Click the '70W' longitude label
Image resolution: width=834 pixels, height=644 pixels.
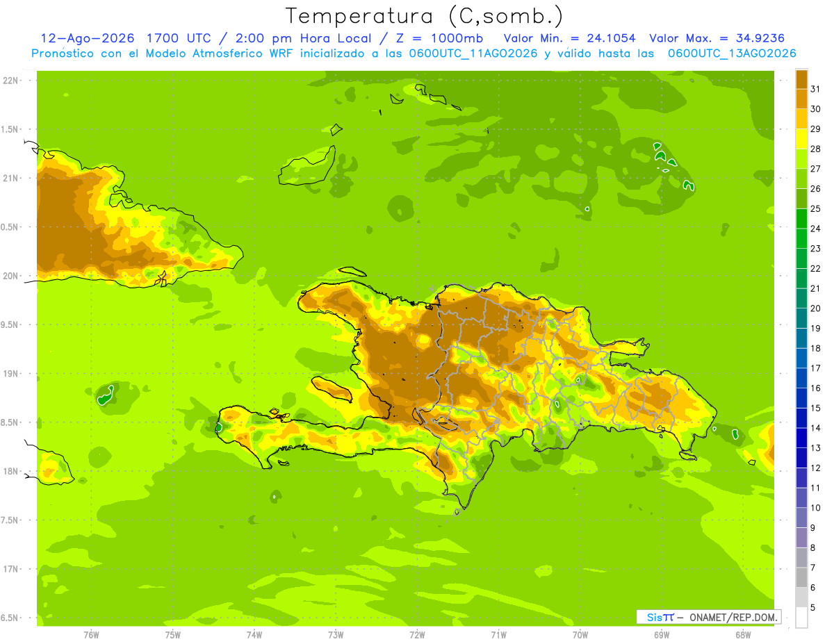580,635
